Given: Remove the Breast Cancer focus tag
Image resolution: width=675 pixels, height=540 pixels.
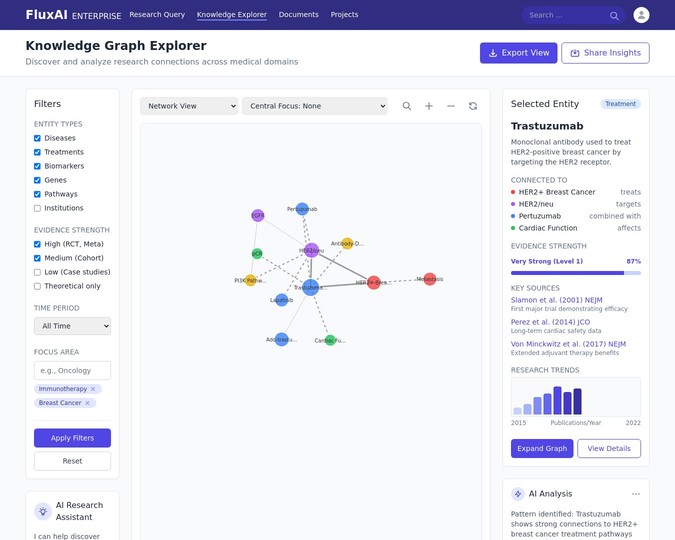Looking at the screenshot, I should 87,403.
